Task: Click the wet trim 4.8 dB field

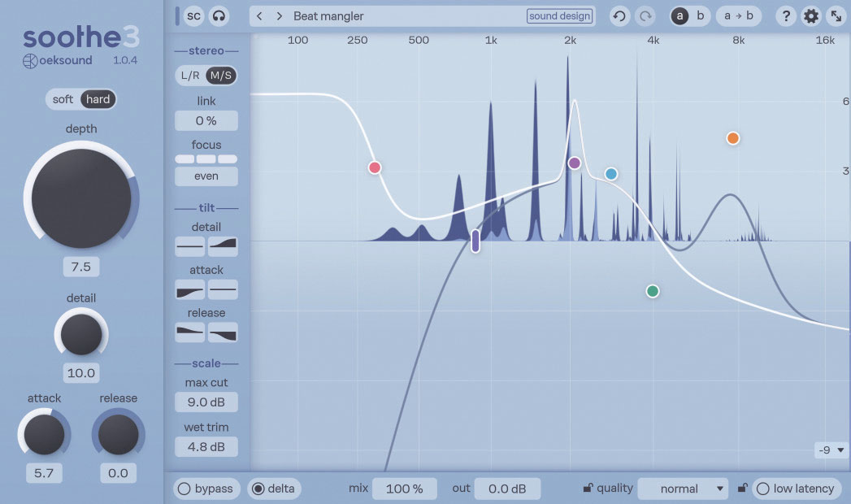Action: click(x=206, y=447)
